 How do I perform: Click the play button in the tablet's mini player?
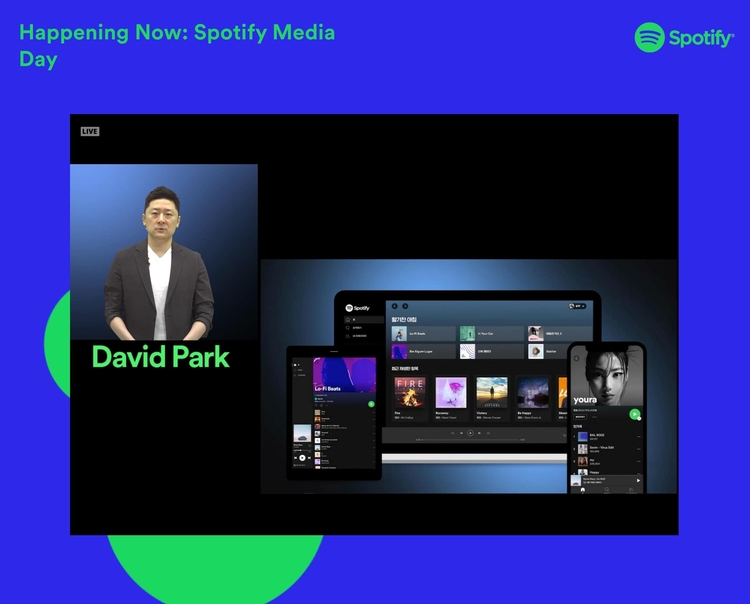click(x=304, y=457)
